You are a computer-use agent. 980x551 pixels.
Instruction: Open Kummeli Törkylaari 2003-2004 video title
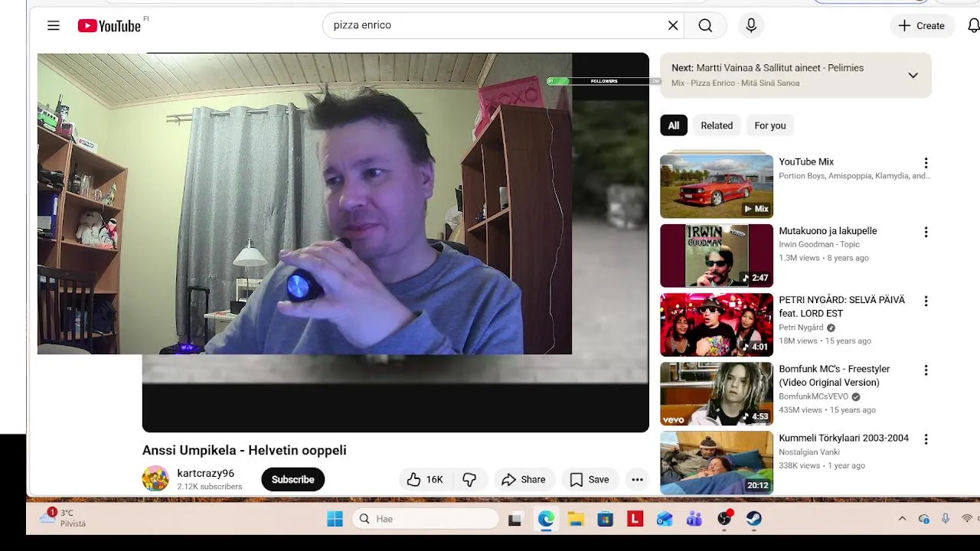click(844, 438)
